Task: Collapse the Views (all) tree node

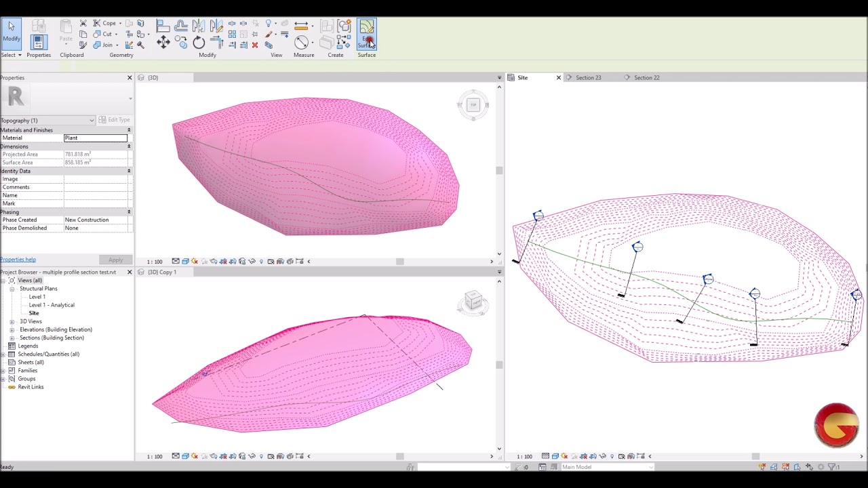Action: 3,281
